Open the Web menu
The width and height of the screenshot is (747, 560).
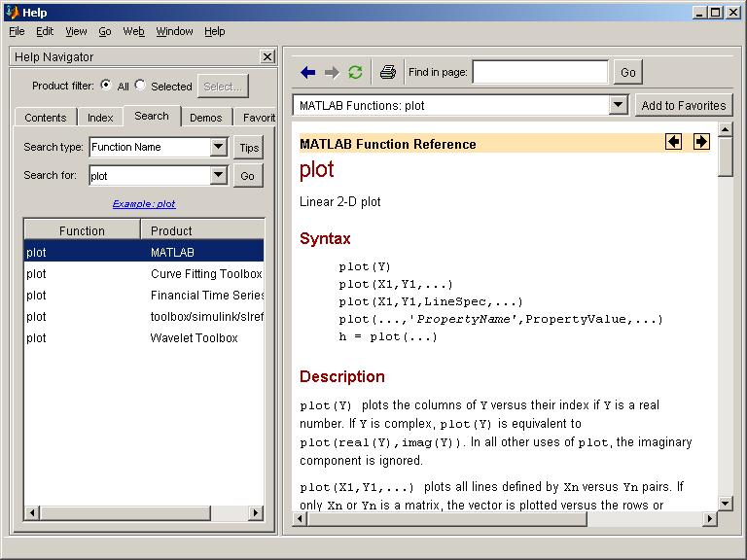(x=133, y=31)
